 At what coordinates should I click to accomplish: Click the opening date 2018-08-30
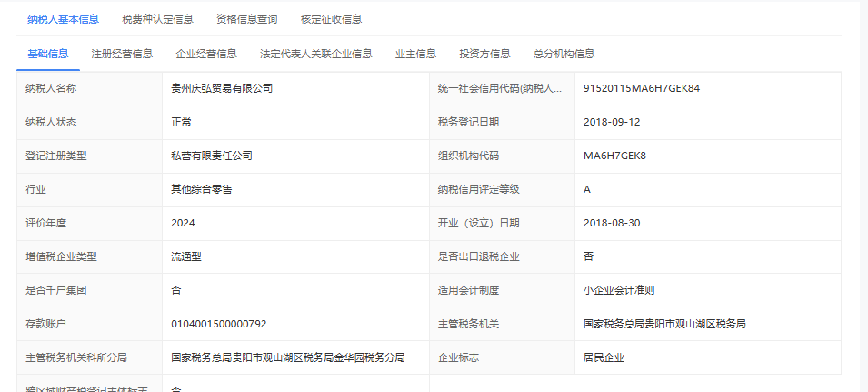614,223
